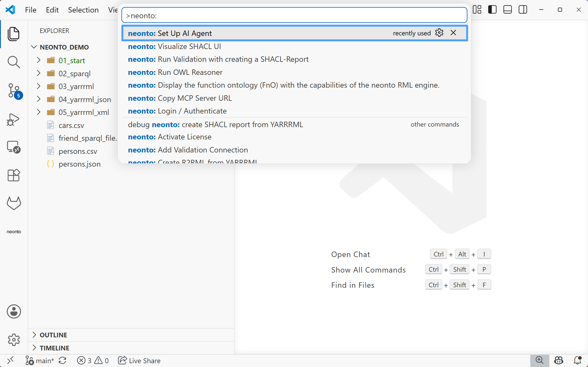Image resolution: width=588 pixels, height=367 pixels.
Task: Click the main* branch in status bar
Action: (40, 361)
